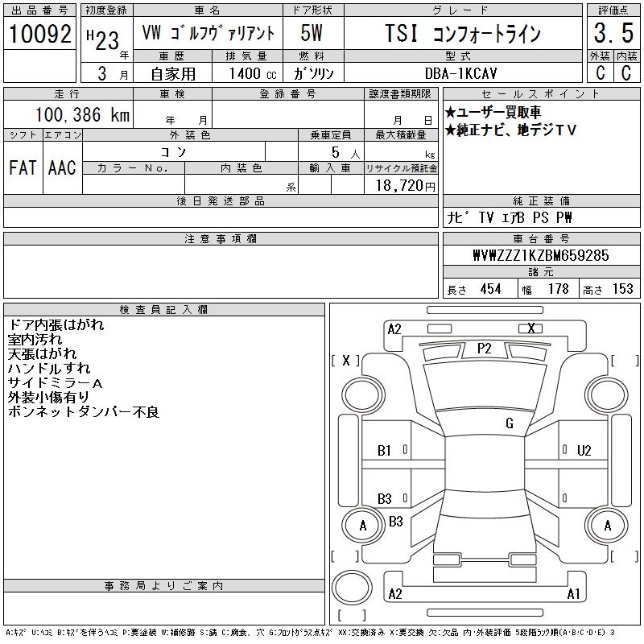644x644 pixels.
Task: Click the model code DBA-1KCAV
Action: point(460,73)
